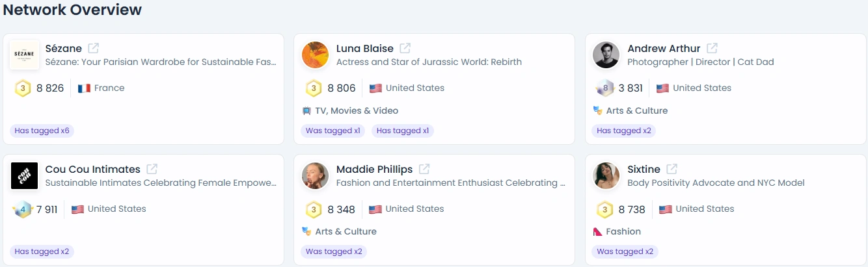Open the Maddie Phillips name link

[x=374, y=169]
